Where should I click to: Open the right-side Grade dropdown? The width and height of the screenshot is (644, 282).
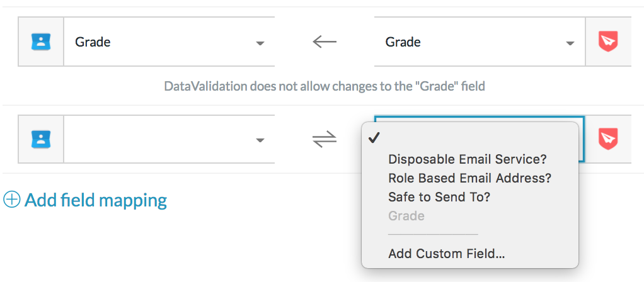pyautogui.click(x=479, y=42)
